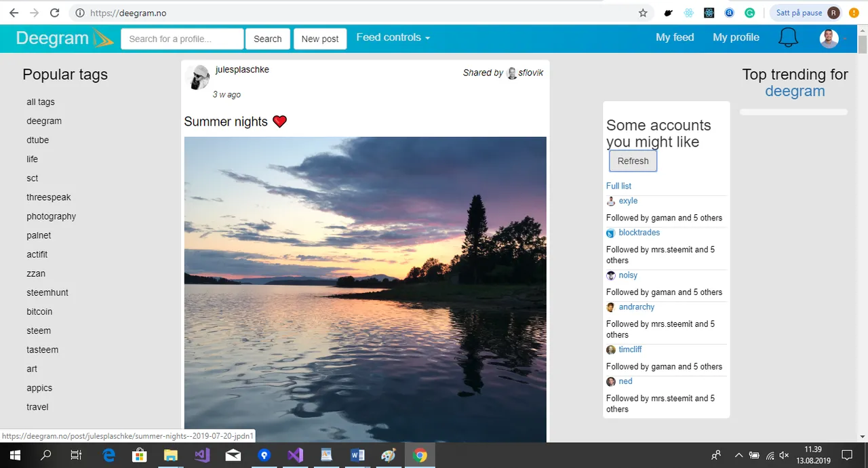Open the timcliff account link

pyautogui.click(x=630, y=349)
